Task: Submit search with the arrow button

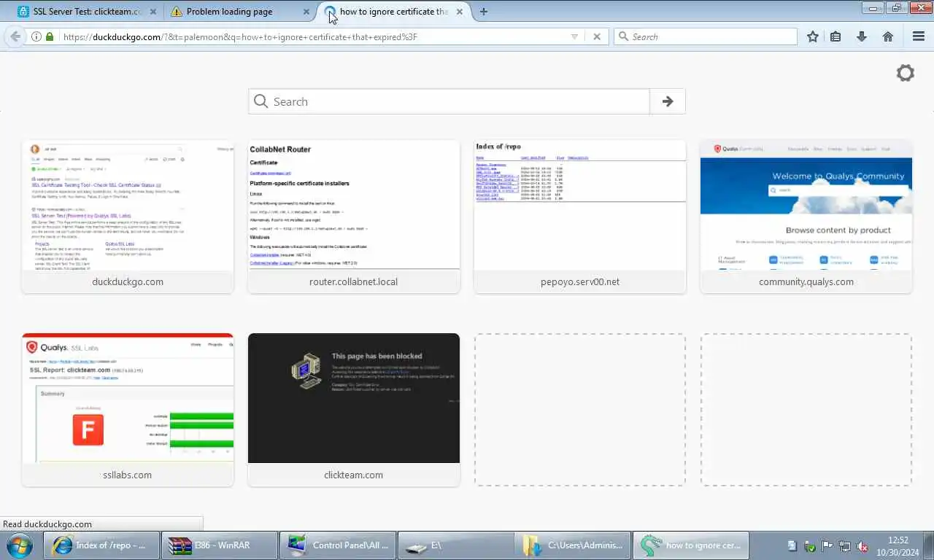Action: 668,101
